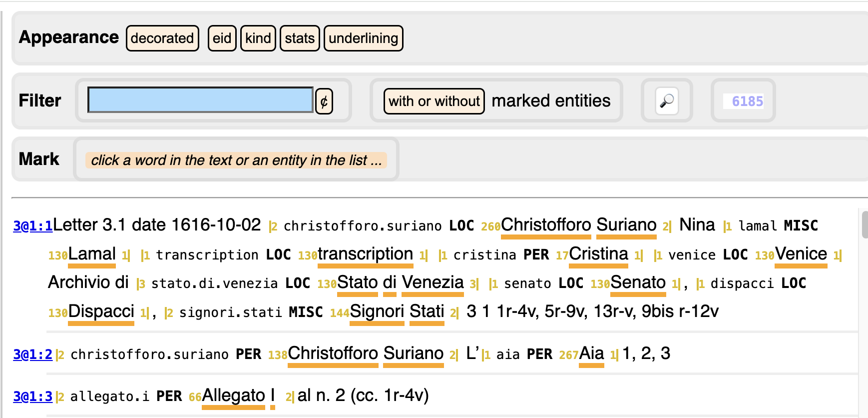Select the underlined word 'transcription'

click(366, 254)
